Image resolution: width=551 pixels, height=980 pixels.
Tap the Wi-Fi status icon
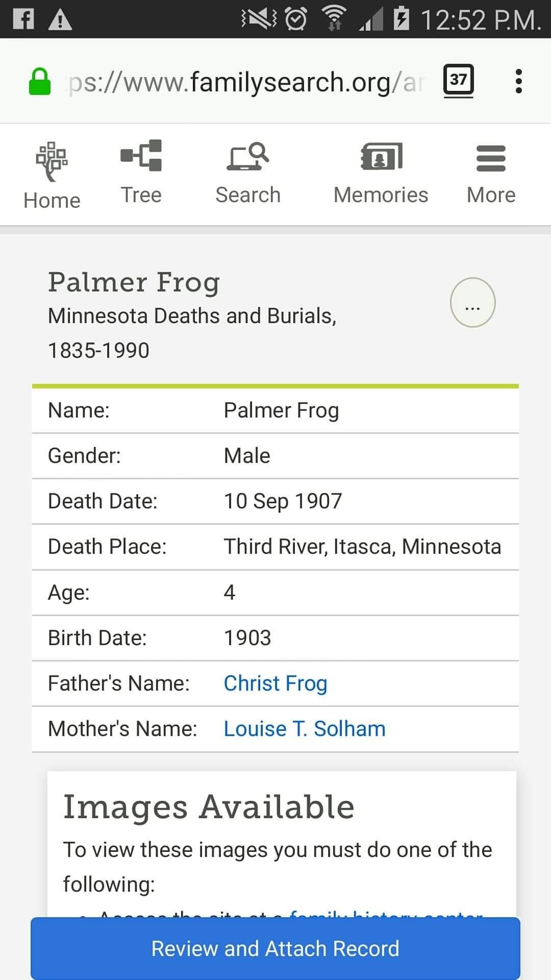pos(334,18)
